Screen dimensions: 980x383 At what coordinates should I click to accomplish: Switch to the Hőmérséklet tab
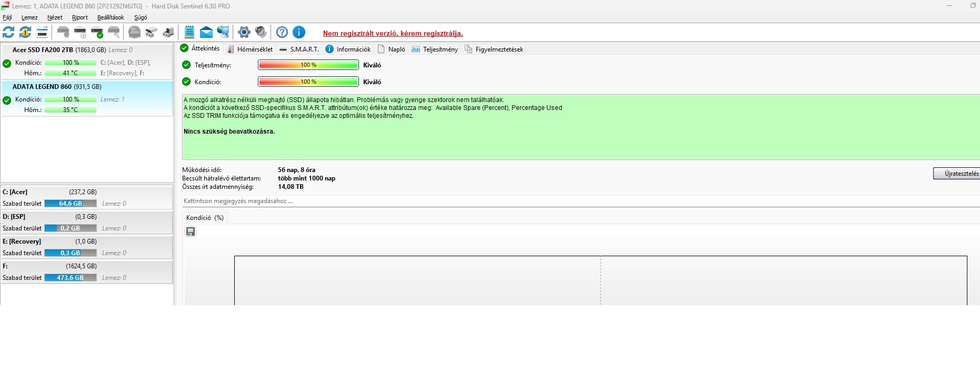point(250,49)
